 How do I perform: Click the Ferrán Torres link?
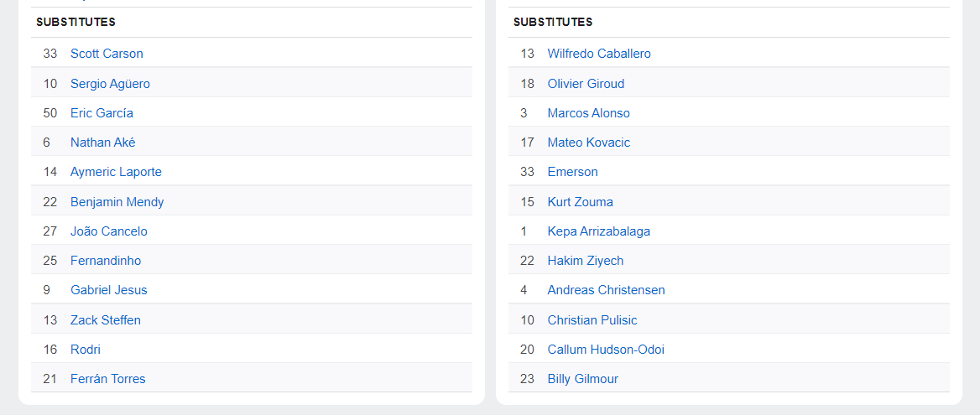click(107, 379)
